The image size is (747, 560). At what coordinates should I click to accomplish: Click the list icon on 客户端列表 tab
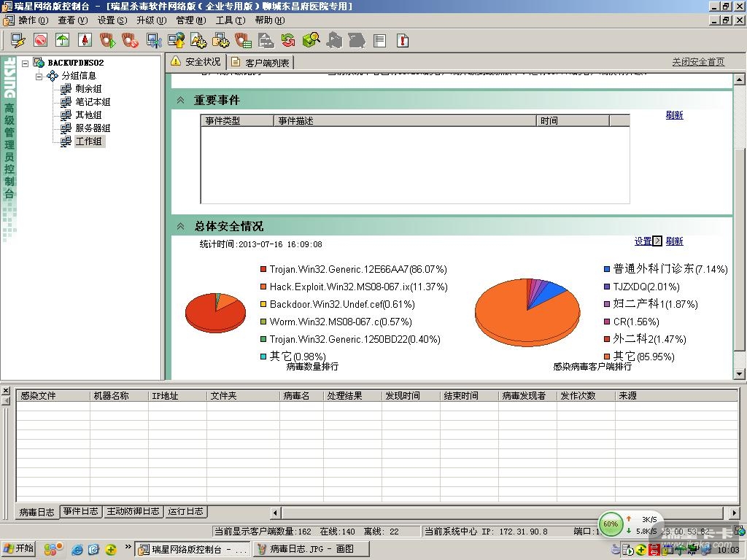tap(236, 62)
